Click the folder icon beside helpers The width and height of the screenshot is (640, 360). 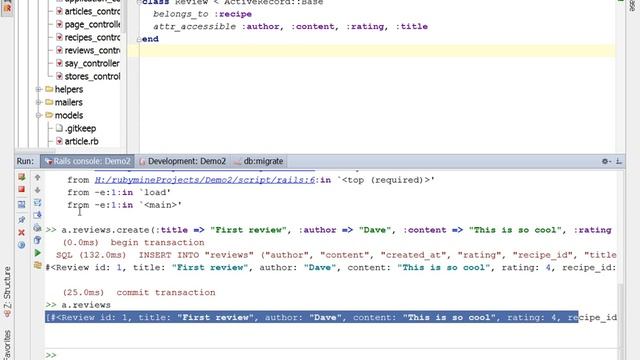[49, 89]
